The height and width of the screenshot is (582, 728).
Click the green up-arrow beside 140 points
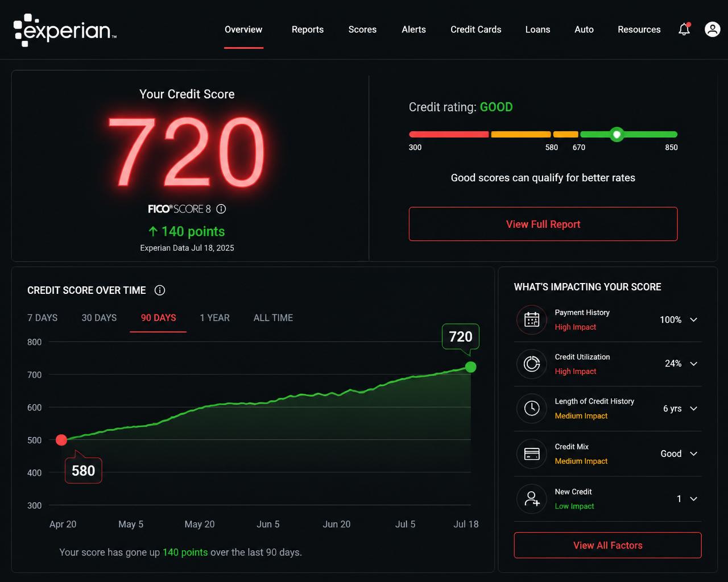point(153,231)
